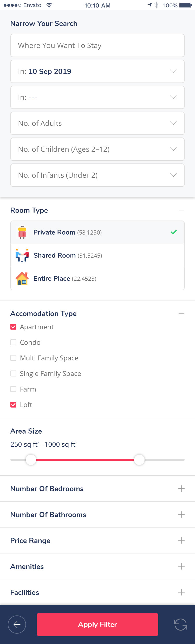The image size is (195, 644).
Task: Expand the Number Of Bedrooms section
Action: (181, 488)
